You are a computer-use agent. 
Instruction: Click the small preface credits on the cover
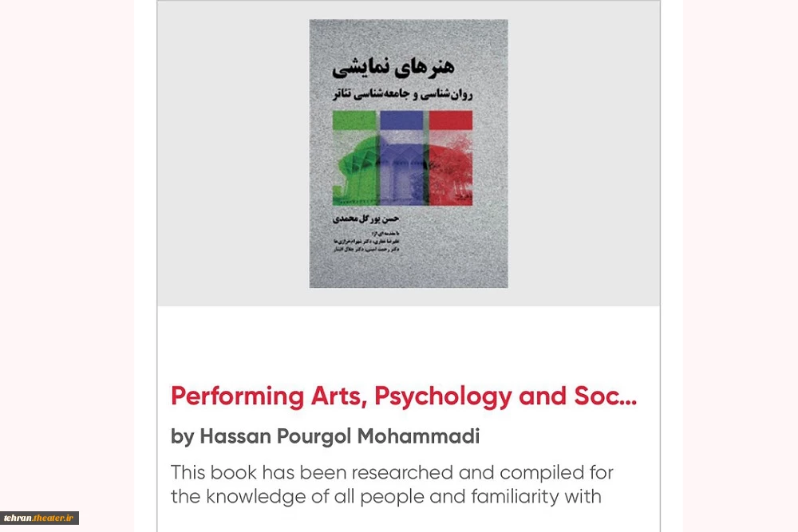pyautogui.click(x=366, y=242)
